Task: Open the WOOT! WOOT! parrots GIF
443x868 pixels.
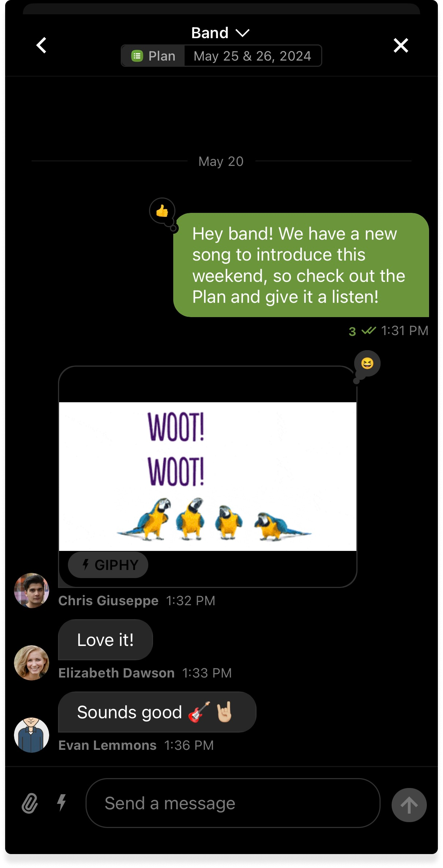Action: (208, 476)
